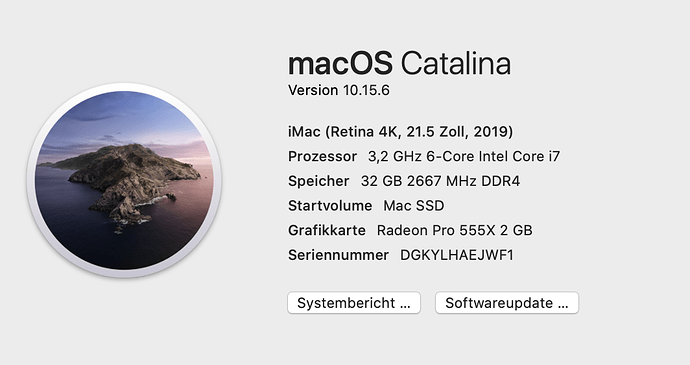Click the Grafikkarte label

coord(327,230)
